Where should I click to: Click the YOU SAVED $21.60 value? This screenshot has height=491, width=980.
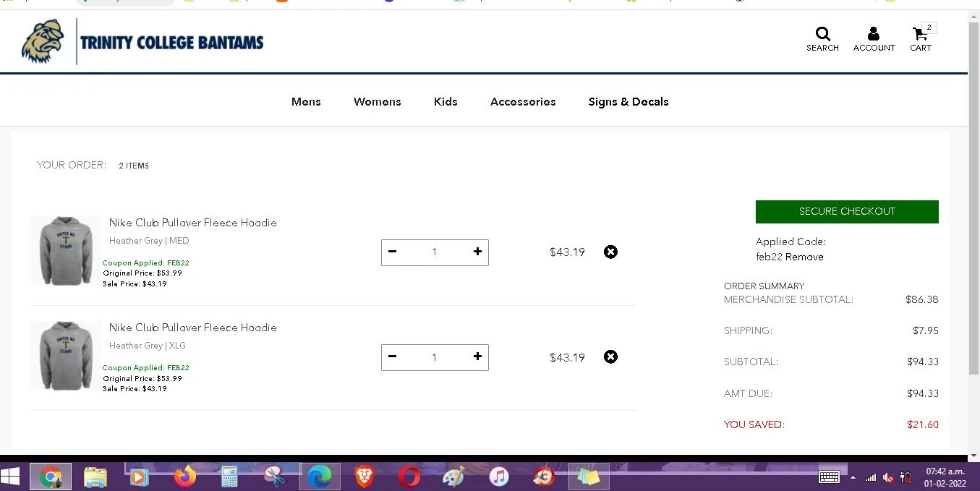click(x=923, y=424)
